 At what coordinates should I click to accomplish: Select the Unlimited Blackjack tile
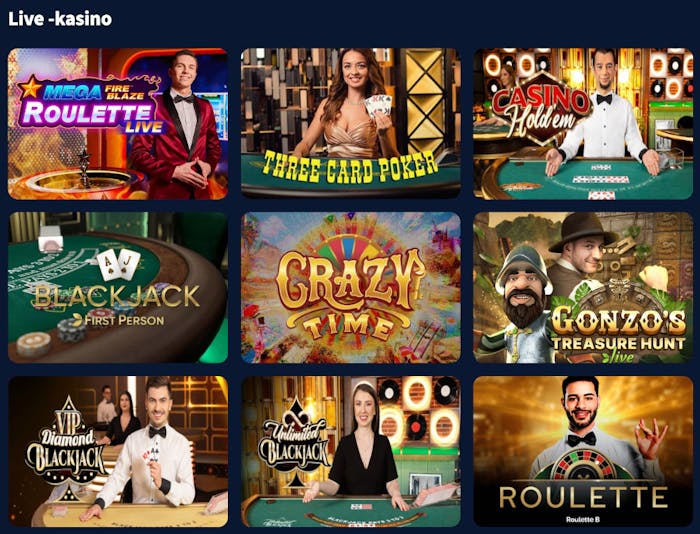click(351, 451)
